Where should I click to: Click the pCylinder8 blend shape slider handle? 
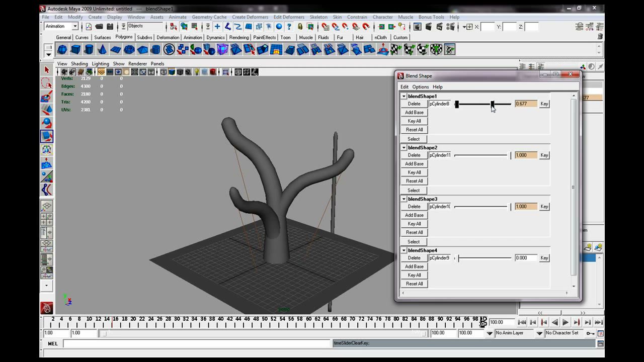pos(493,104)
